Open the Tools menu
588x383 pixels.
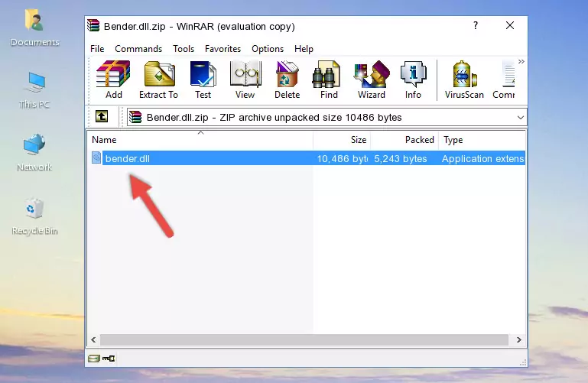pyautogui.click(x=184, y=49)
